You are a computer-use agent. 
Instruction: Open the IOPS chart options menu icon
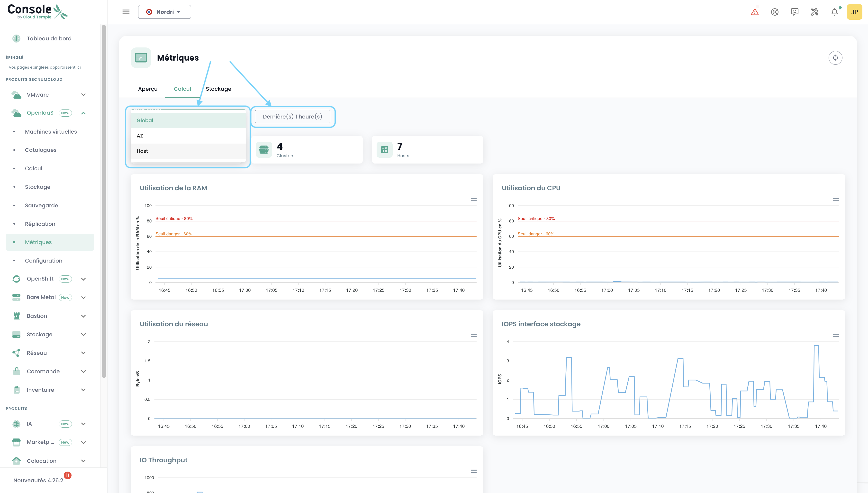(835, 335)
